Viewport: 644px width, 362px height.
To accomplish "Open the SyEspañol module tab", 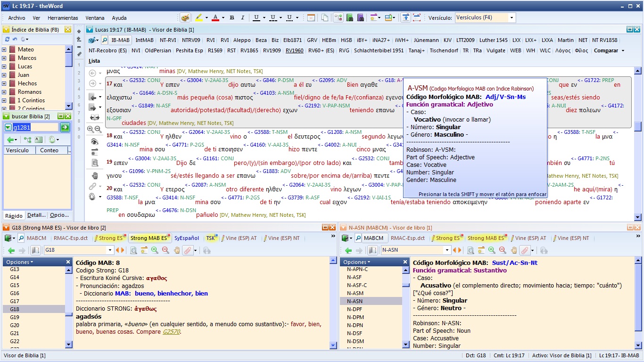I will pos(187,238).
